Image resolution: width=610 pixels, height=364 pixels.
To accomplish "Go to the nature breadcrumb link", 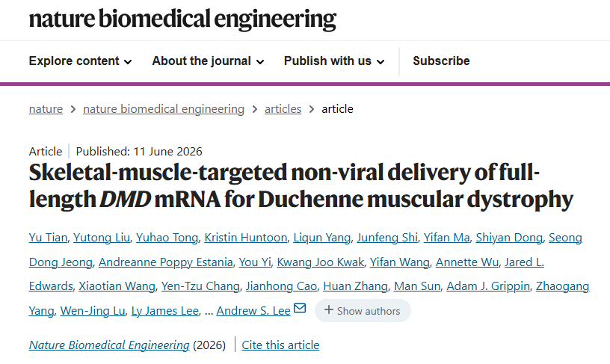I will click(46, 109).
